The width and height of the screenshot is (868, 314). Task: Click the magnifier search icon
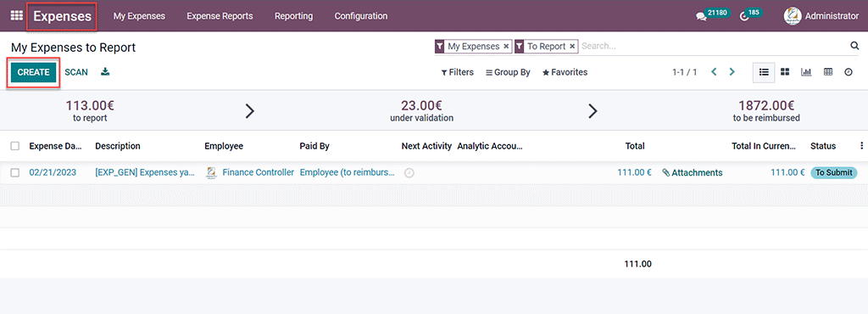(854, 46)
